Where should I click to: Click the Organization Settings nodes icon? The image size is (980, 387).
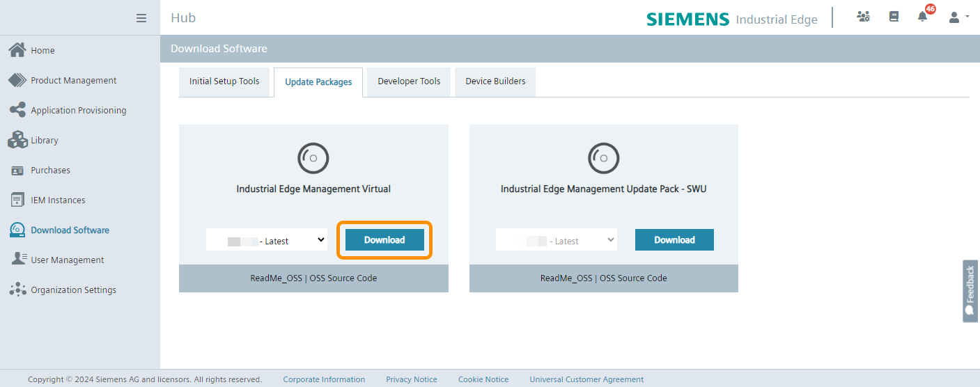(17, 290)
